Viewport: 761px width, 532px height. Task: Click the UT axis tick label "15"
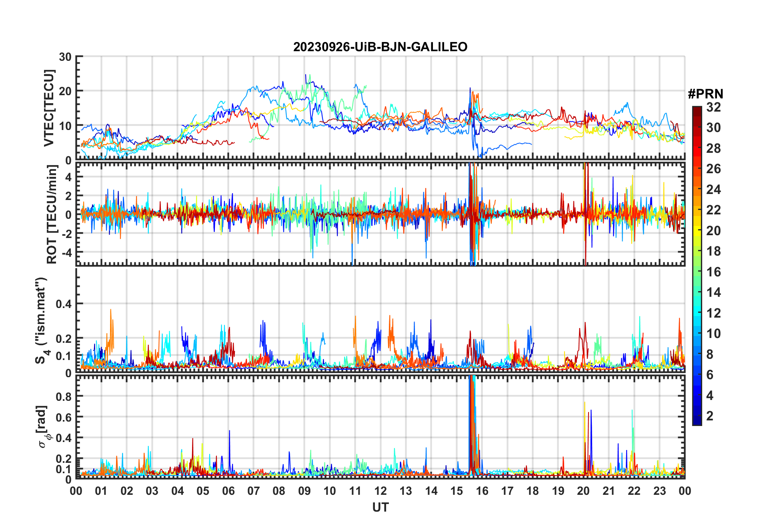coord(457,491)
